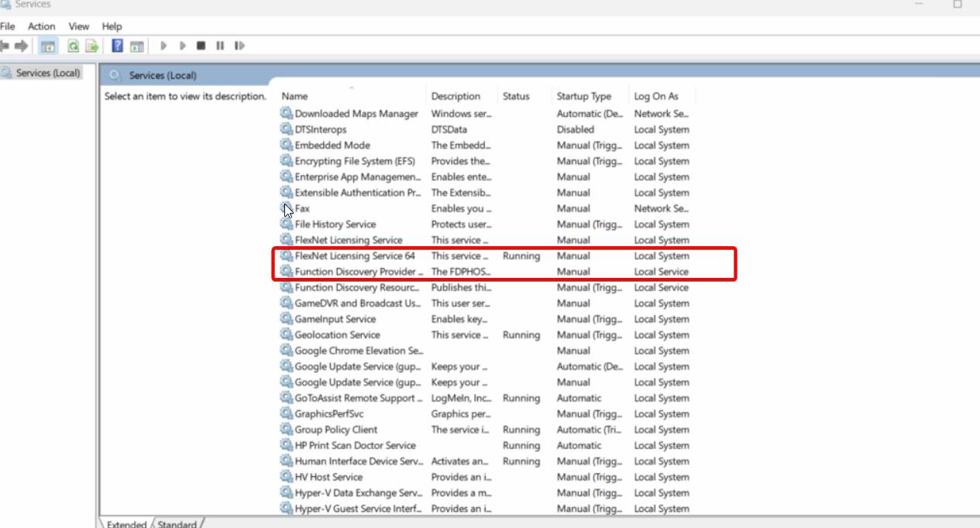Image resolution: width=980 pixels, height=528 pixels.
Task: Switch to the Standard tab
Action: tap(177, 524)
